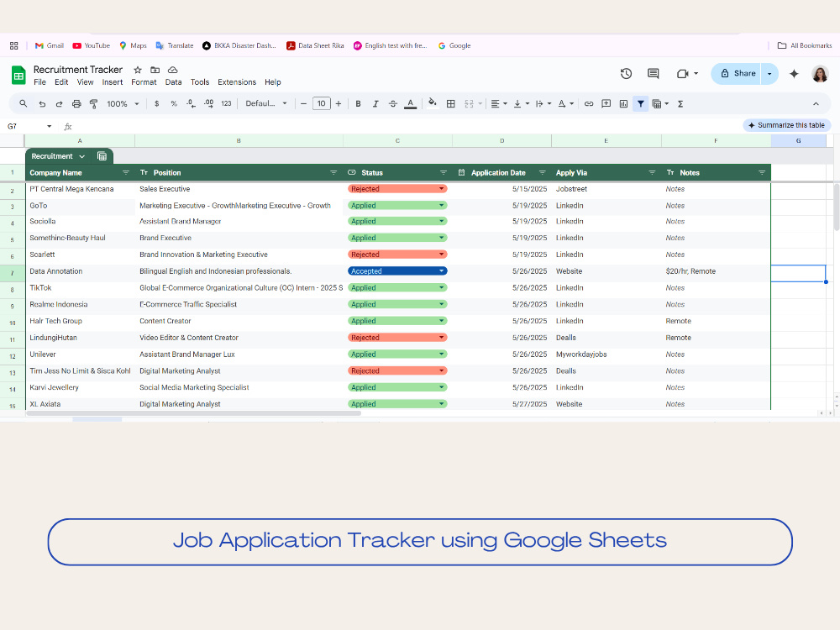The height and width of the screenshot is (630, 840).
Task: Open vertical align dropdown
Action: click(521, 104)
